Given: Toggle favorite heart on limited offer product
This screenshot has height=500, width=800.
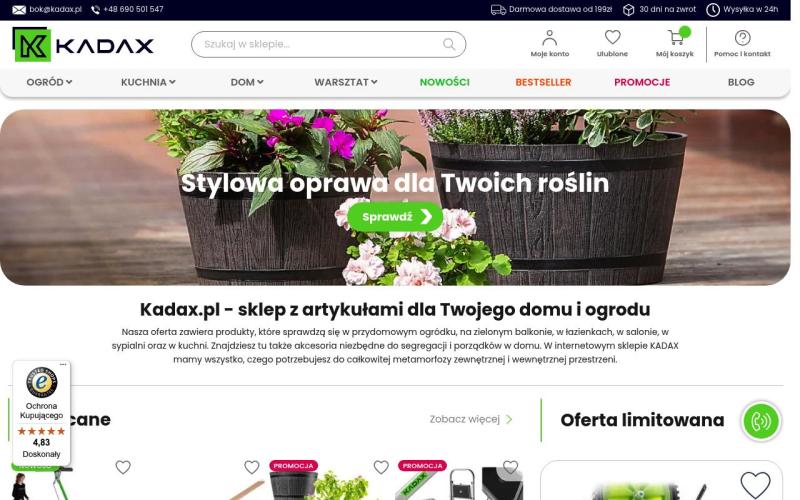Looking at the screenshot, I should 755,484.
